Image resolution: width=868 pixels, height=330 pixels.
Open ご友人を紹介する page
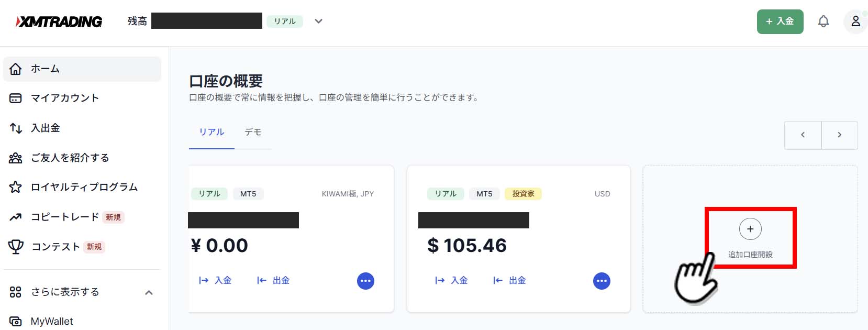pos(70,158)
